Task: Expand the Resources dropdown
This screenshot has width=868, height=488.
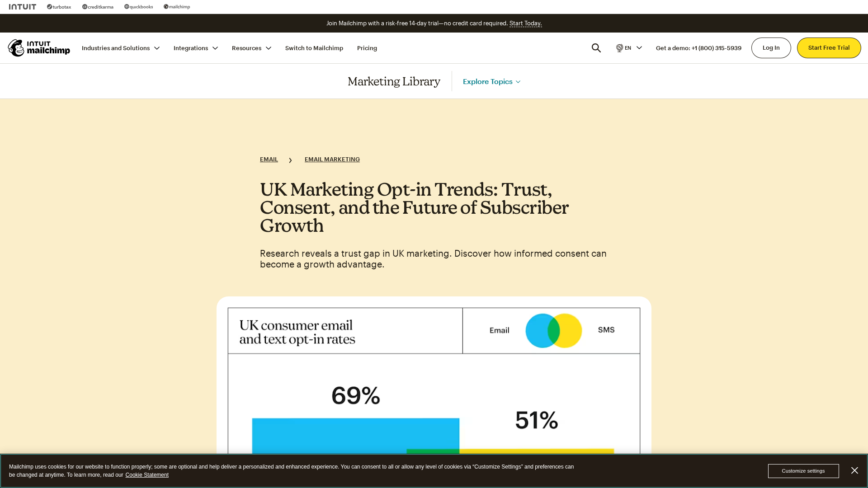Action: point(251,48)
